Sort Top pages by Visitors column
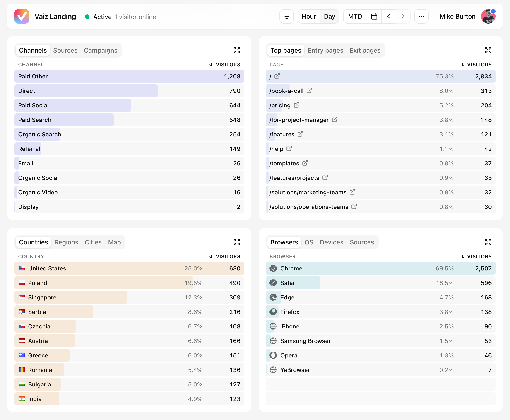The image size is (510, 420). (476, 65)
